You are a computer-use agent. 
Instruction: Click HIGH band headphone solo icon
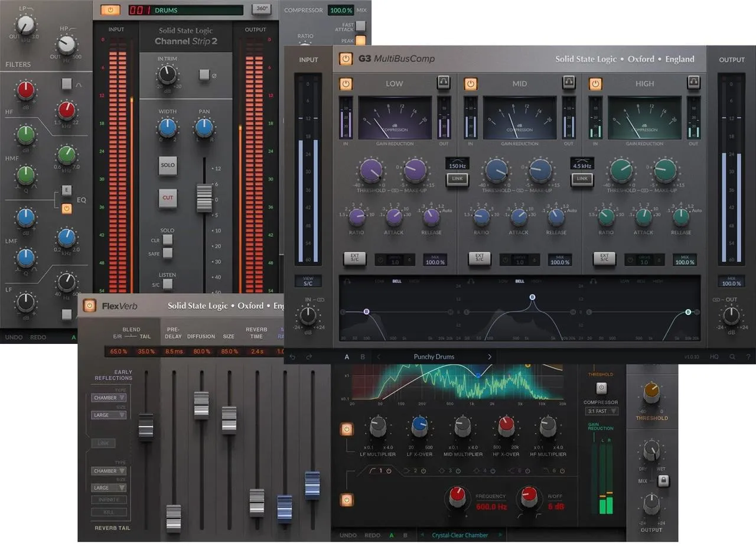(x=693, y=83)
